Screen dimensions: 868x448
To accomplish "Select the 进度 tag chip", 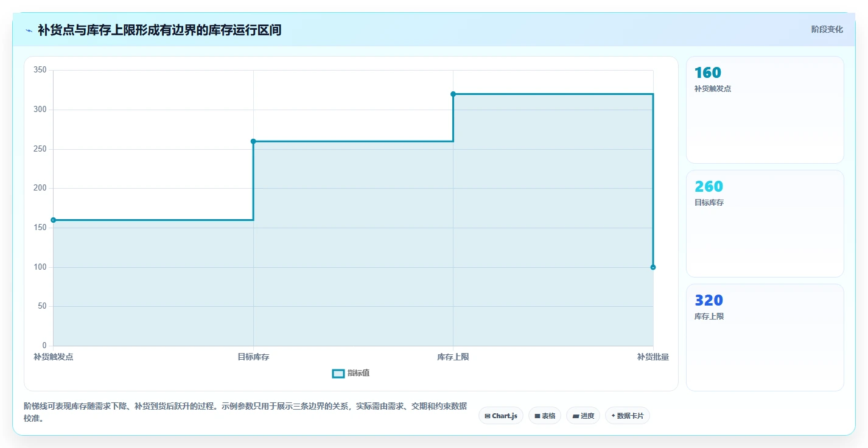I will [583, 416].
